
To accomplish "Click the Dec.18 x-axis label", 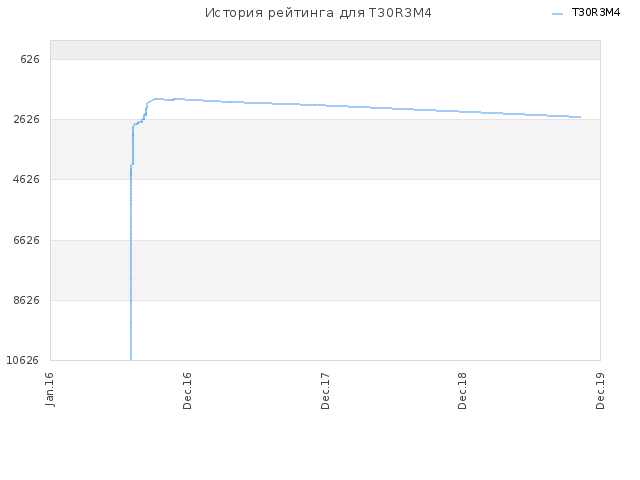I will [462, 391].
